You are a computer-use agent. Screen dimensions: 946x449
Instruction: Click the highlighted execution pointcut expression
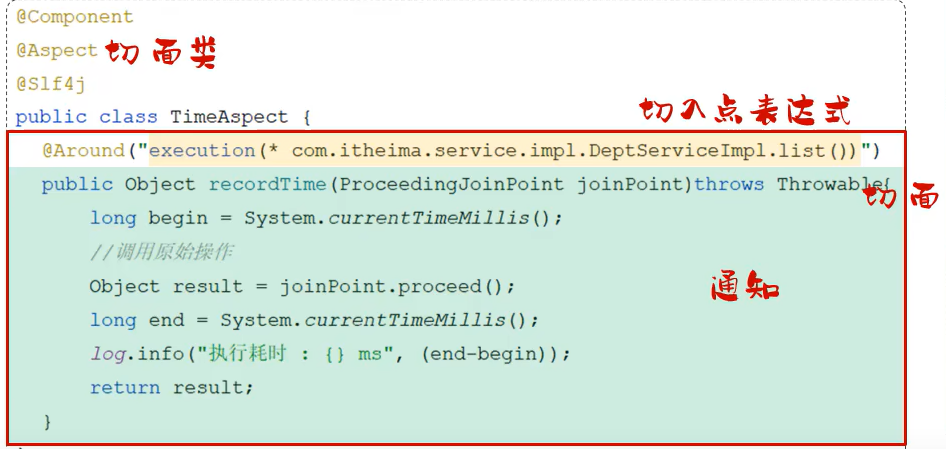click(504, 151)
